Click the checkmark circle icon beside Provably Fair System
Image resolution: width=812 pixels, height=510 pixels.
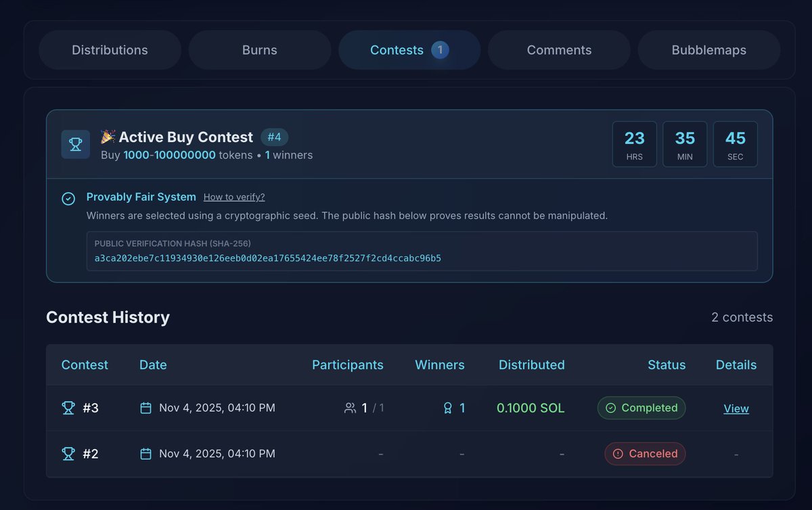coord(68,198)
